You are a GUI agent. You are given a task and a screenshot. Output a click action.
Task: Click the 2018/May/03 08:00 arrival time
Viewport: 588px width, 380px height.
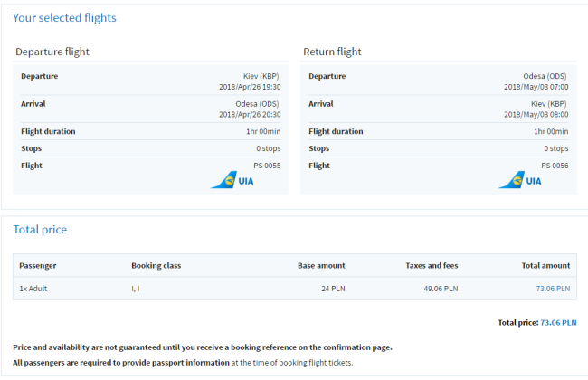point(537,115)
